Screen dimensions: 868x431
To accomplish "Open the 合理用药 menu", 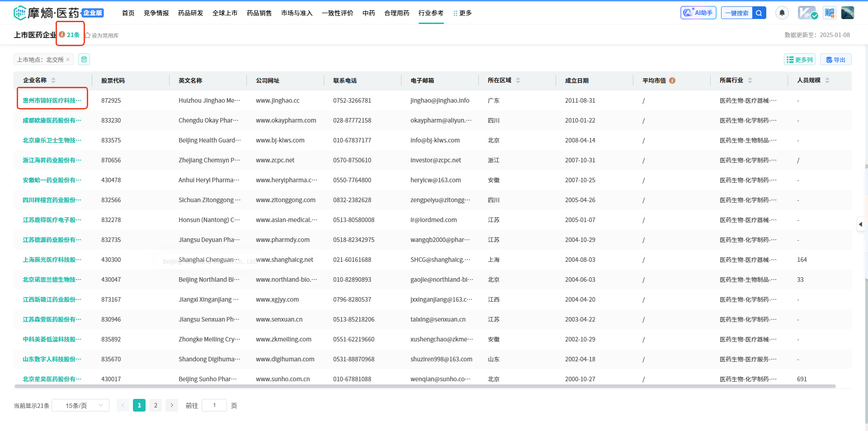I will click(396, 13).
